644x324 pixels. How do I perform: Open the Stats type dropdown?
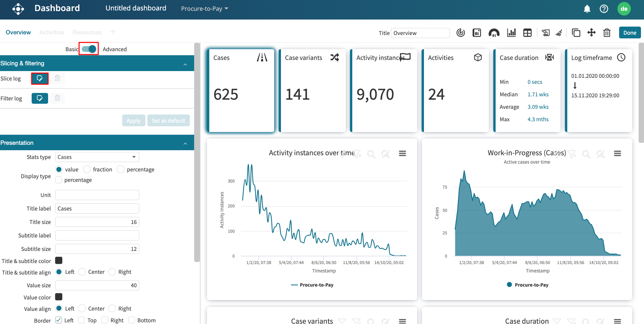97,157
